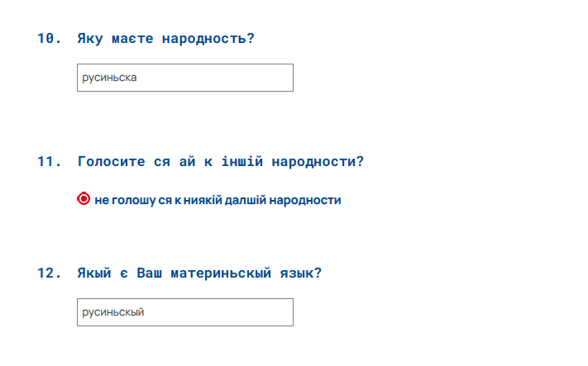
Task: Click the word 'народности?' in question 11 heading
Action: [318, 161]
